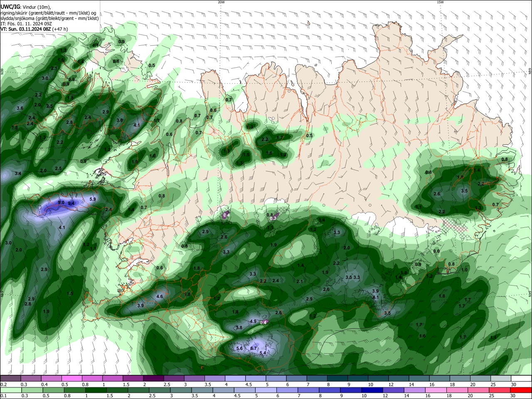Click the 9.0 precipitation value on the map
This screenshot has height=399, width=532.
(x=61, y=202)
